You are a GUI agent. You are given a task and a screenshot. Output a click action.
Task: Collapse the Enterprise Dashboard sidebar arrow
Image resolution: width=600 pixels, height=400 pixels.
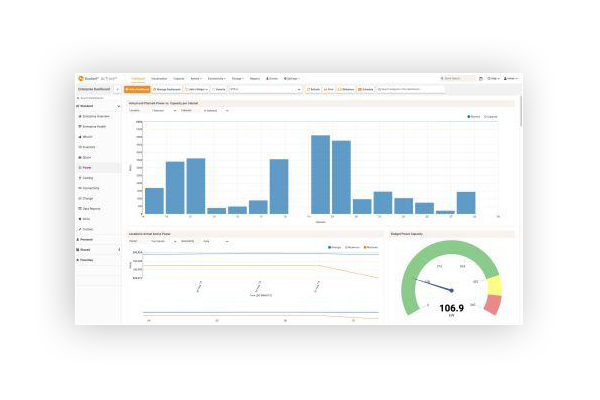[117, 89]
